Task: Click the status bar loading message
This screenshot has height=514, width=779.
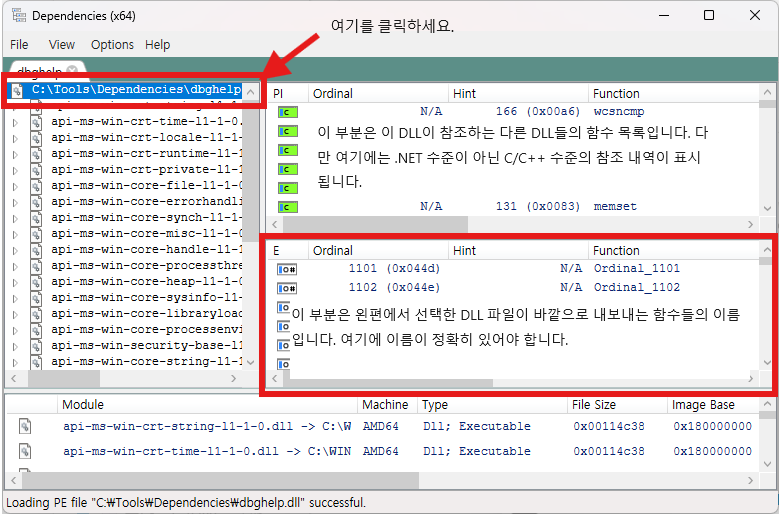Action: pos(186,503)
